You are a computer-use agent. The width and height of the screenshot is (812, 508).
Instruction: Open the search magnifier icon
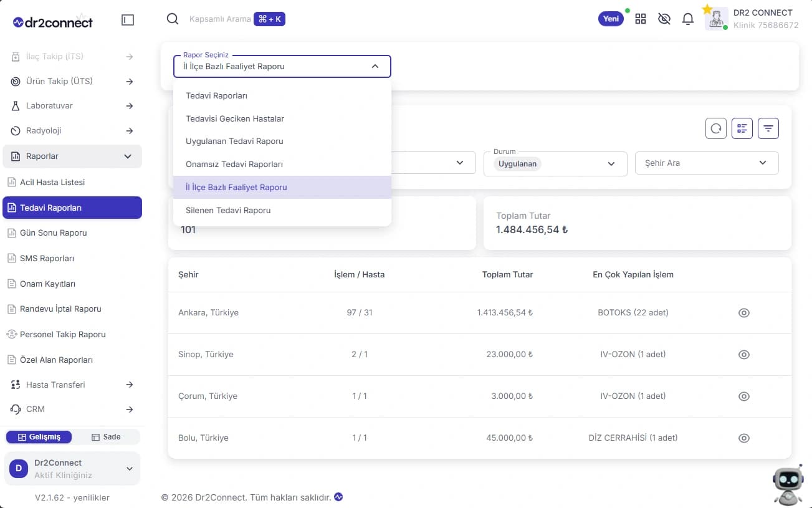173,19
